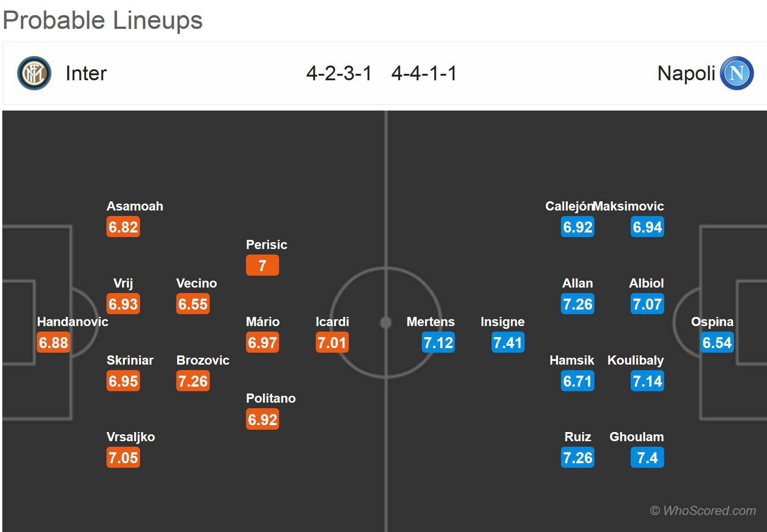Viewport: 767px width, 532px height.
Task: Select the Asamoah player name
Action: [135, 206]
